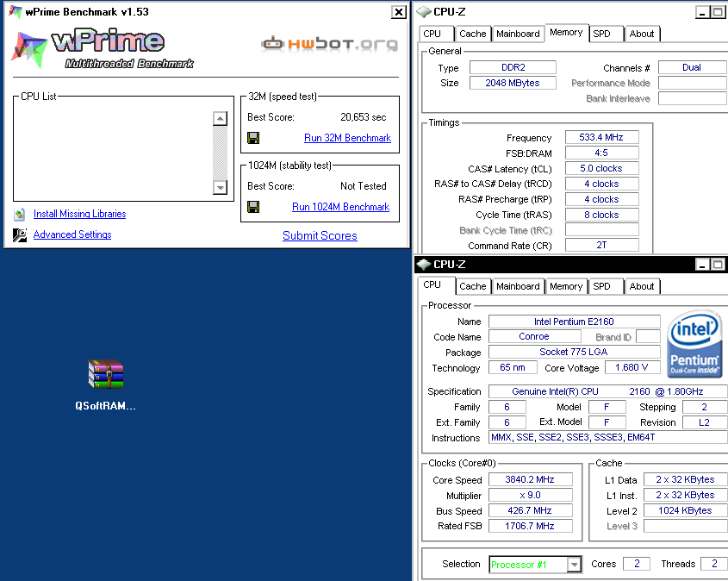Open the Advanced Settings link
The image size is (728, 581).
72,234
